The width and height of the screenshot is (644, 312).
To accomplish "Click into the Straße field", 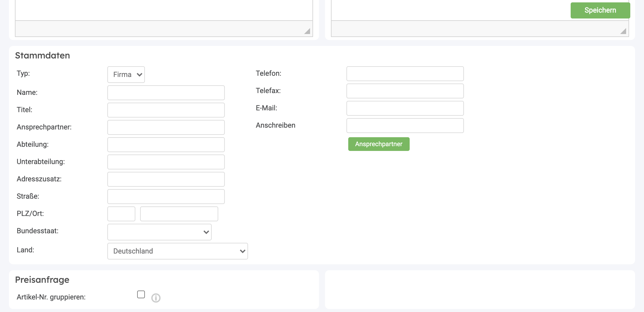I will [166, 197].
